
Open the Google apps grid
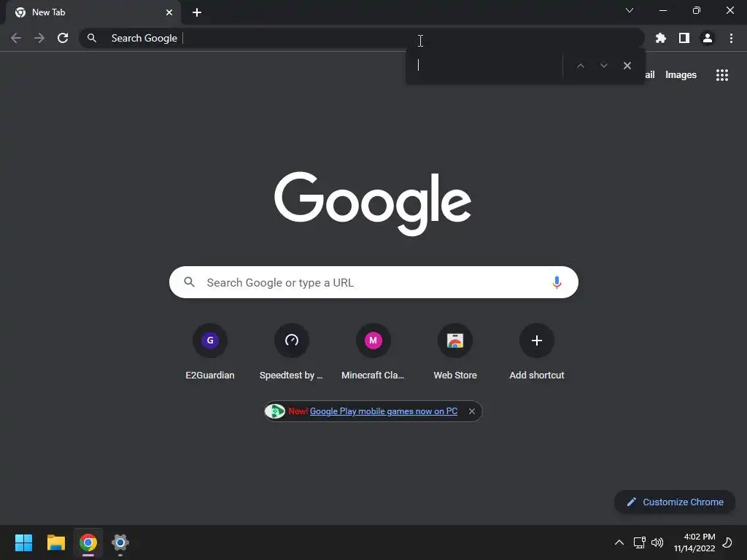tap(722, 75)
